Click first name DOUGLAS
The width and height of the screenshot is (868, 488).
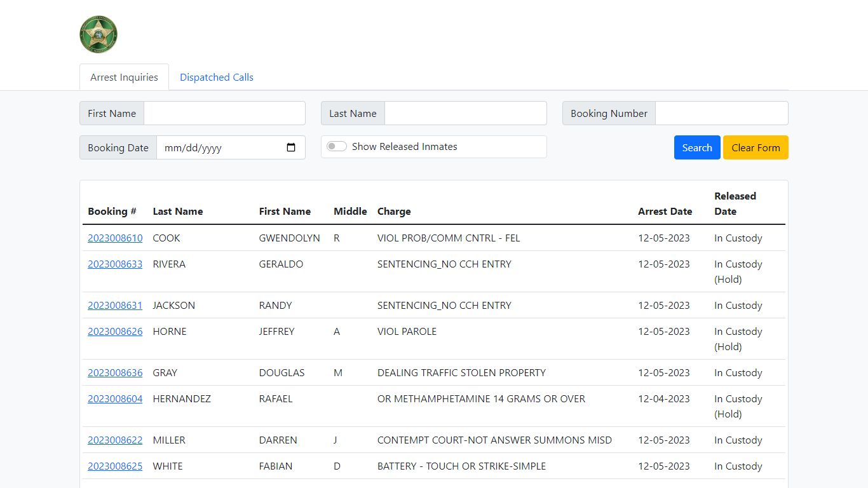click(281, 372)
